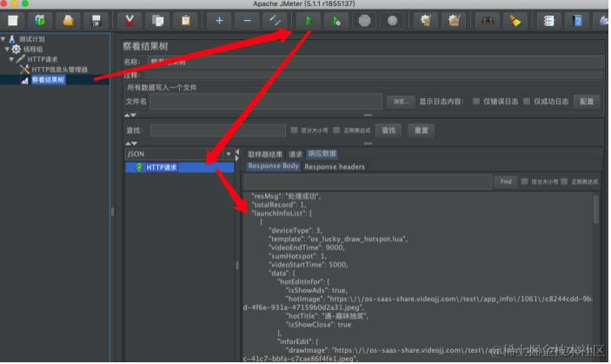Viewport: 611px width, 364px height.
Task: Click the response Find text field
Action: tap(368, 182)
